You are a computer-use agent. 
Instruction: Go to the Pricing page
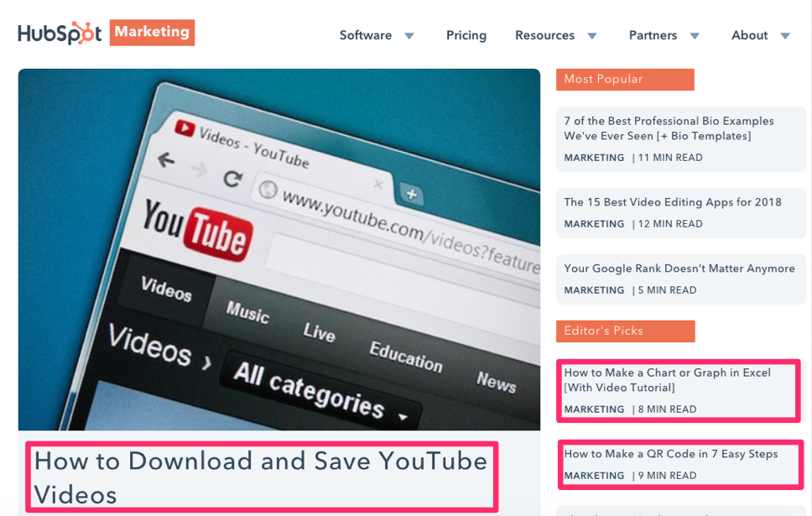coord(466,35)
